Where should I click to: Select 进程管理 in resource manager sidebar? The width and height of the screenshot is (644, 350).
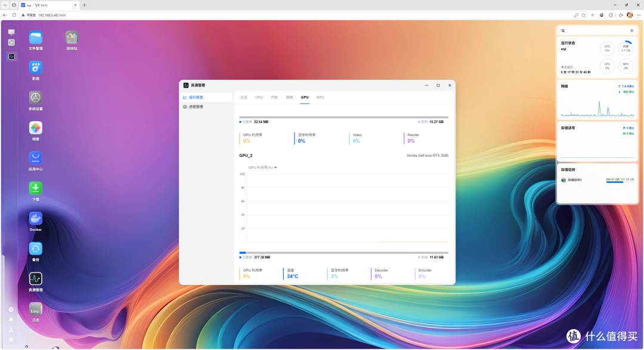(206, 107)
